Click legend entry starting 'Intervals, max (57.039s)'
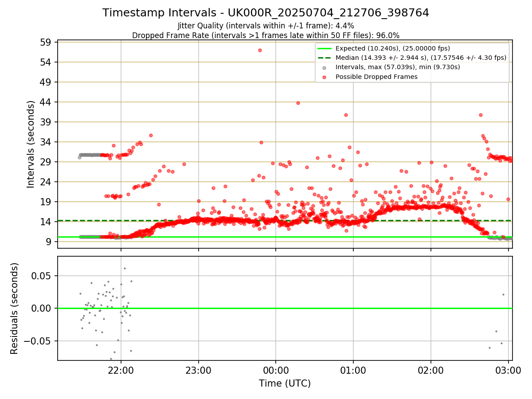The width and height of the screenshot is (532, 399). (x=398, y=67)
